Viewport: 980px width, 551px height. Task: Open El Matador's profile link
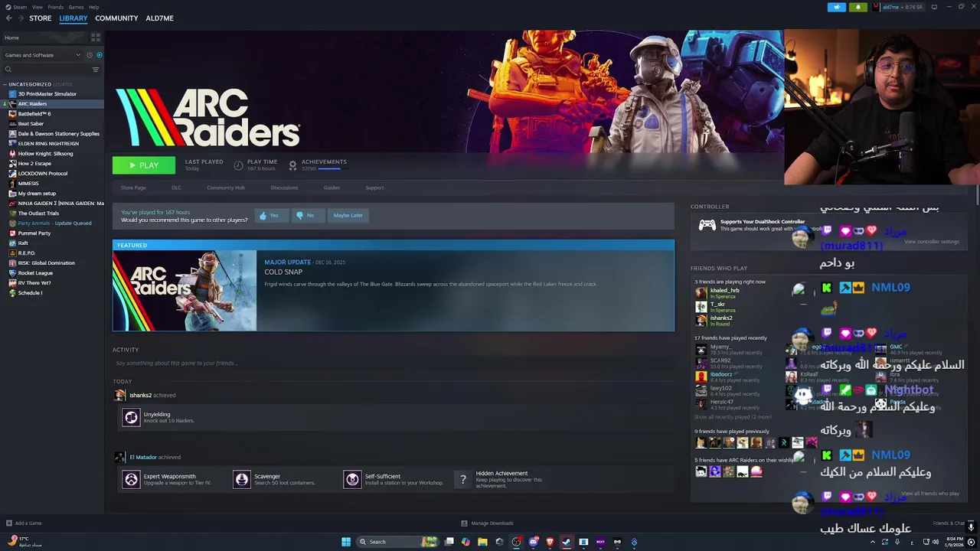tap(143, 458)
